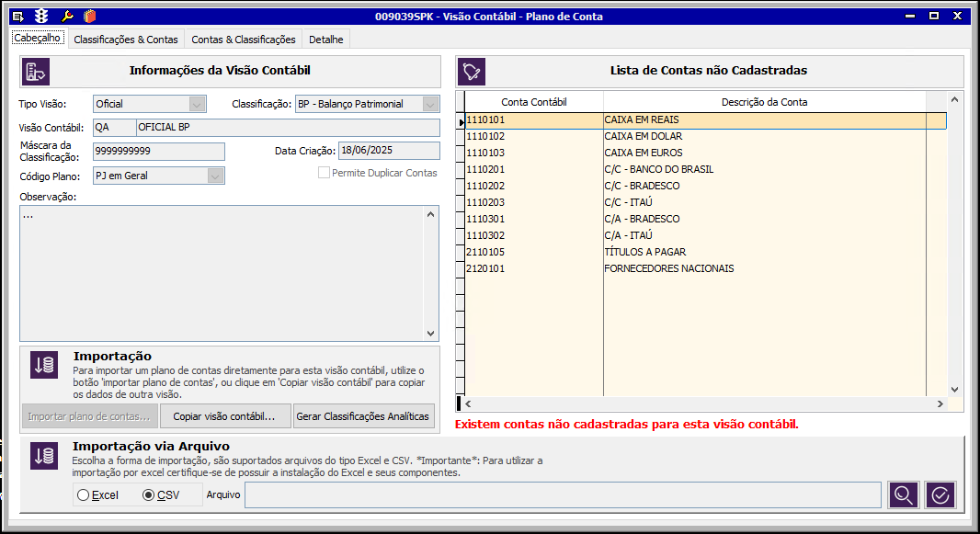Click the Observação scroll down arrow
980x534 pixels.
(x=430, y=334)
